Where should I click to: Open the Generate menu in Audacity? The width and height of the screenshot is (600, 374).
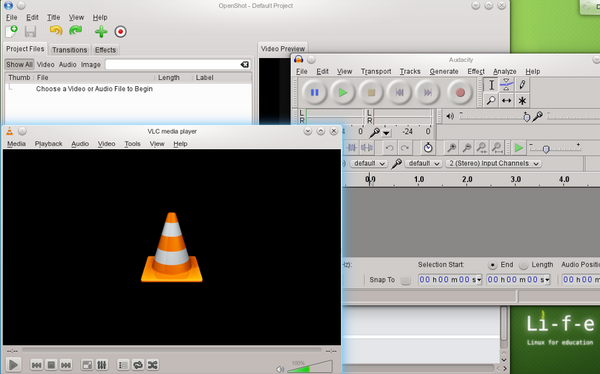pyautogui.click(x=443, y=72)
